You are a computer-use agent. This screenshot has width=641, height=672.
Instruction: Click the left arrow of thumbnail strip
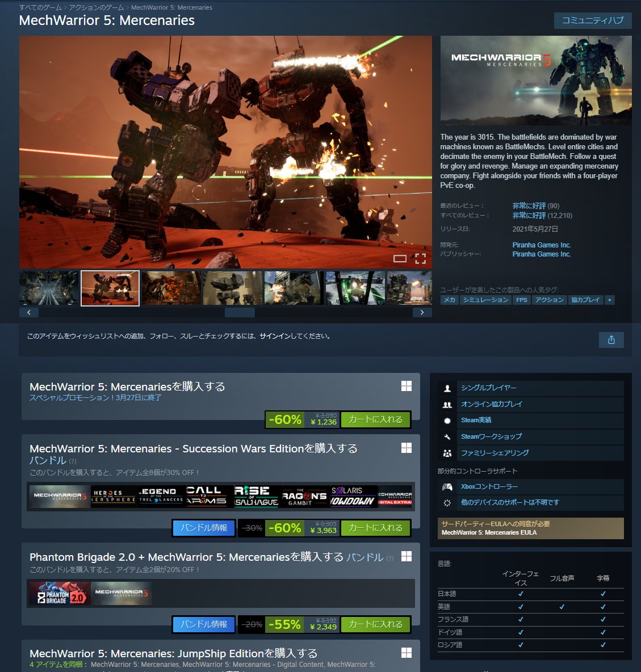click(x=29, y=312)
